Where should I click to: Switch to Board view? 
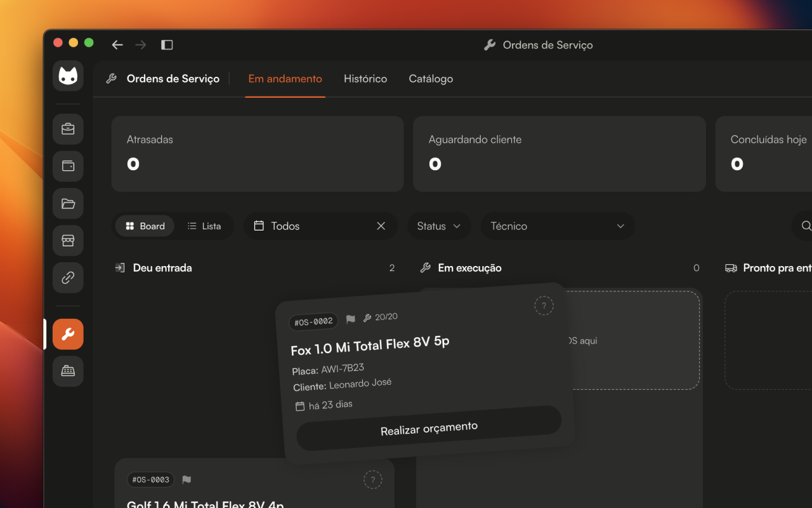(x=145, y=226)
